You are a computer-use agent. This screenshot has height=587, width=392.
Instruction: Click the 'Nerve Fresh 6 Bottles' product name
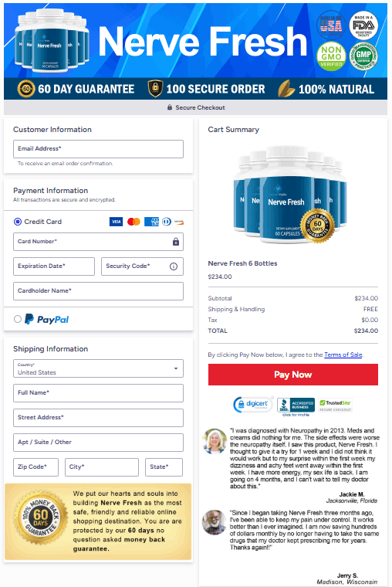242,263
